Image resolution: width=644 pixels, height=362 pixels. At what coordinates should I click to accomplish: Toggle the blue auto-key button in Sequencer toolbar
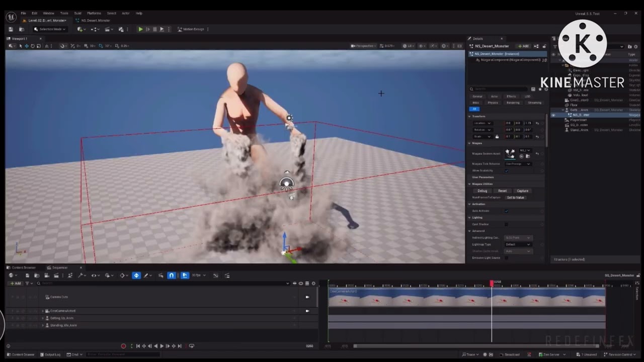[x=136, y=276]
